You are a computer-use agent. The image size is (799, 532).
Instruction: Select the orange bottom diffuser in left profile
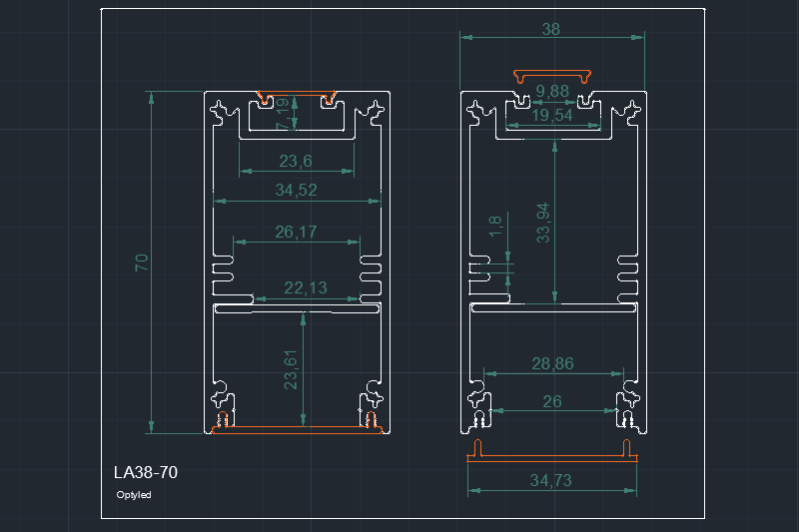(296, 430)
